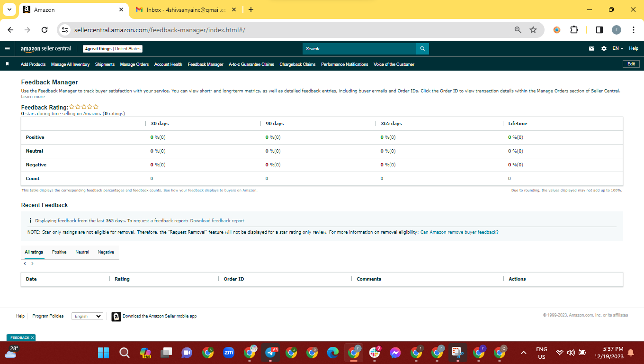Open the Seller Central hamburger menu
The width and height of the screenshot is (644, 364).
7,48
